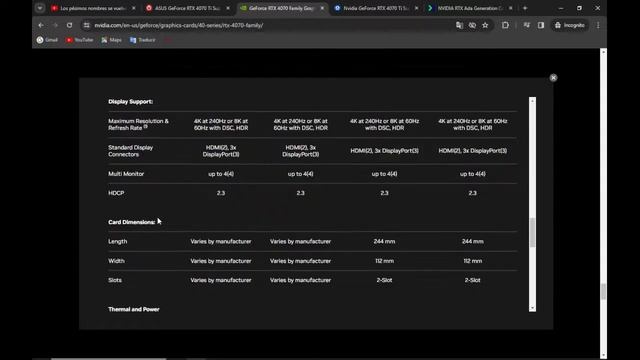Click the last column's '2-Slot' value

point(473,280)
